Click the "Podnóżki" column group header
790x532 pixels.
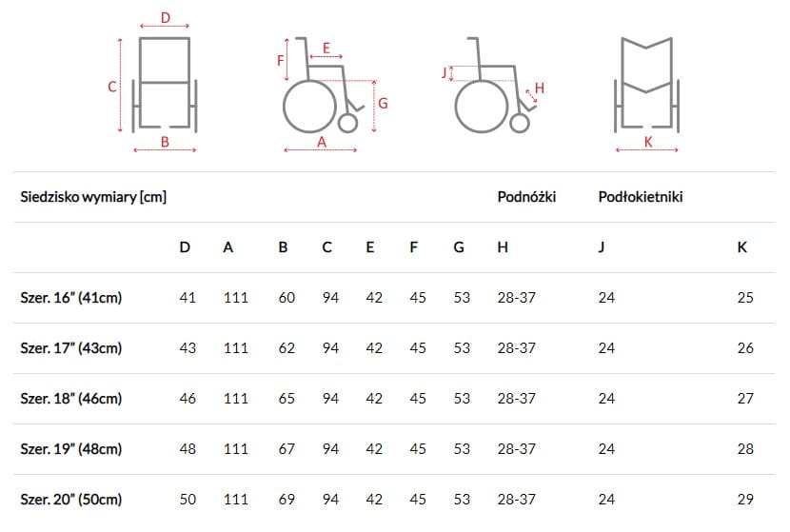526,198
